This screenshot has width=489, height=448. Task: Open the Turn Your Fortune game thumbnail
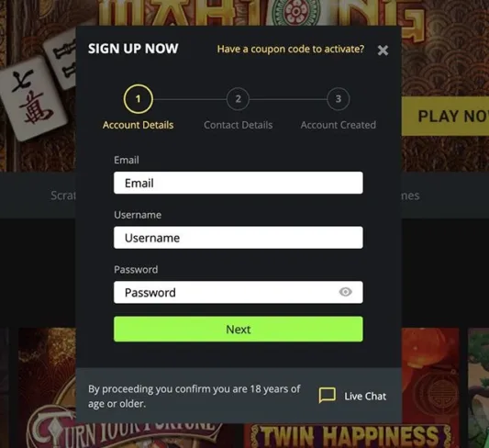(x=47, y=388)
